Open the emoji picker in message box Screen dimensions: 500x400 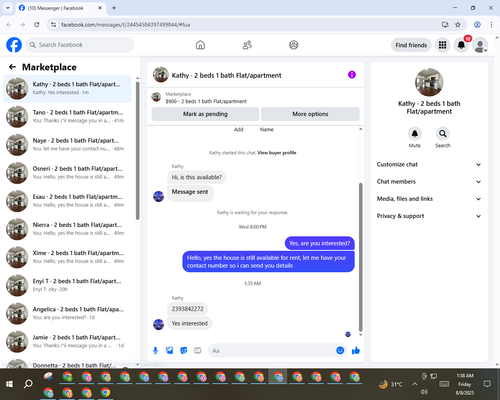click(x=340, y=350)
